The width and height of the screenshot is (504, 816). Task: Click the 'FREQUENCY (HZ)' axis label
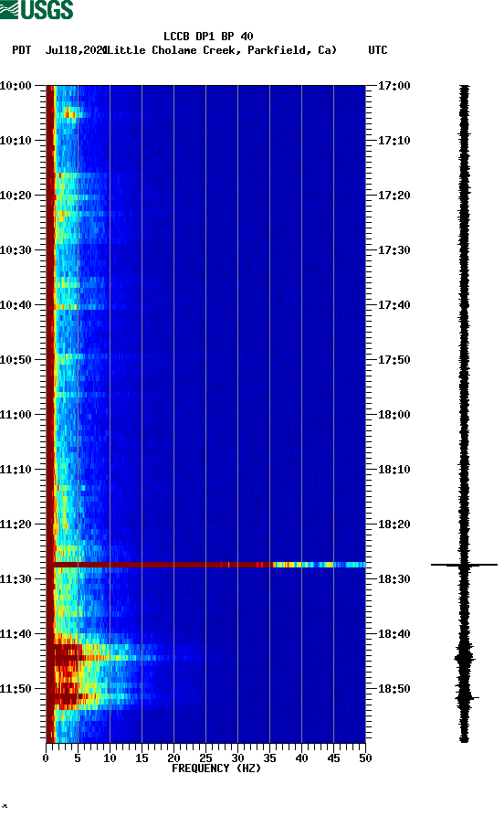pos(216,768)
